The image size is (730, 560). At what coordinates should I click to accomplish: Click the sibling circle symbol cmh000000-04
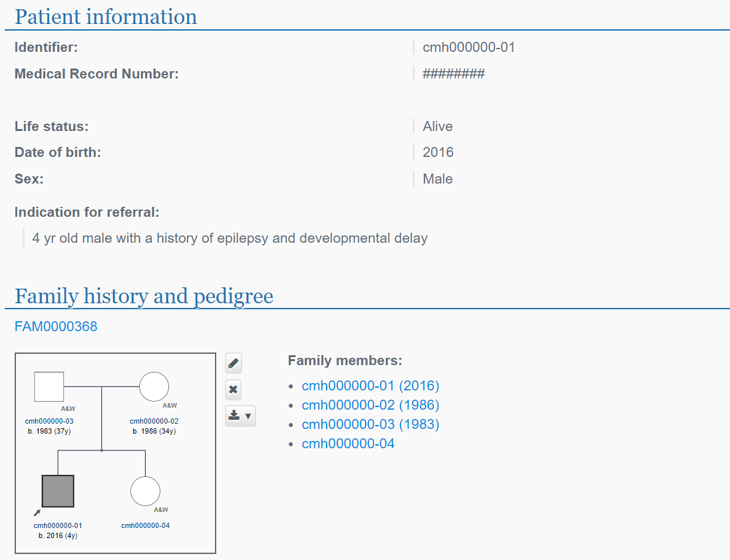tap(146, 491)
